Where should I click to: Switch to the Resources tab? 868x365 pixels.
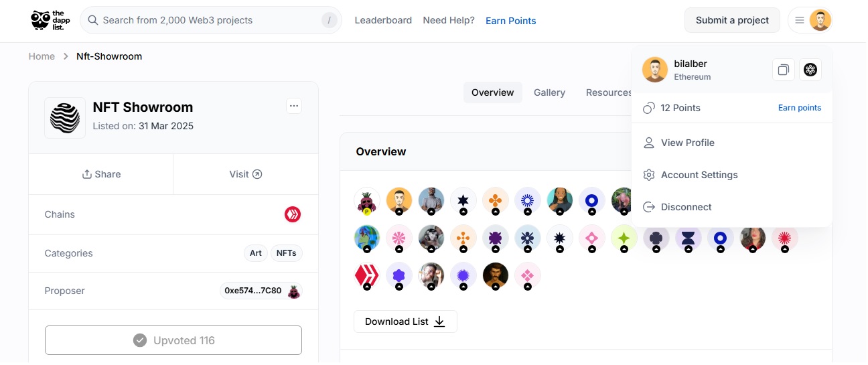click(x=608, y=92)
